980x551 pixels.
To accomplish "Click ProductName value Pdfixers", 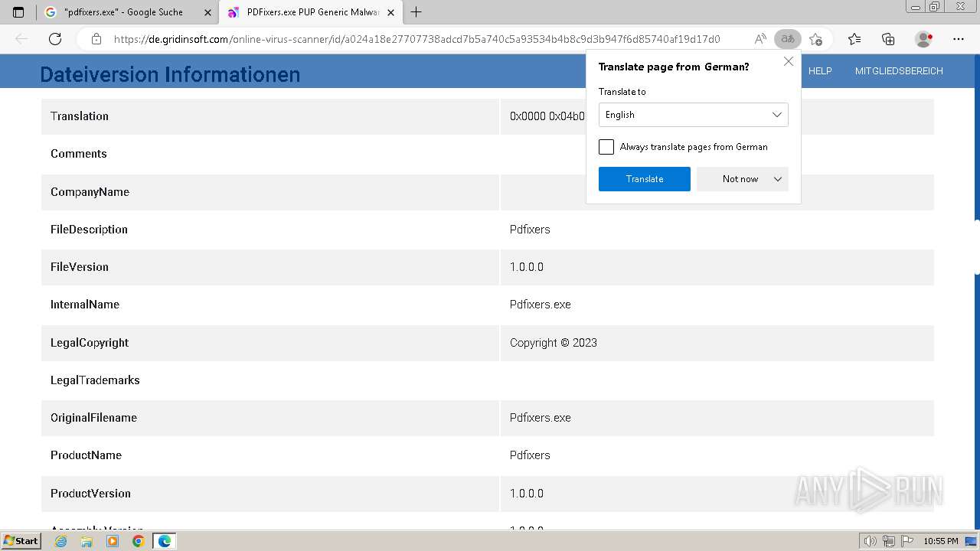I will click(530, 455).
